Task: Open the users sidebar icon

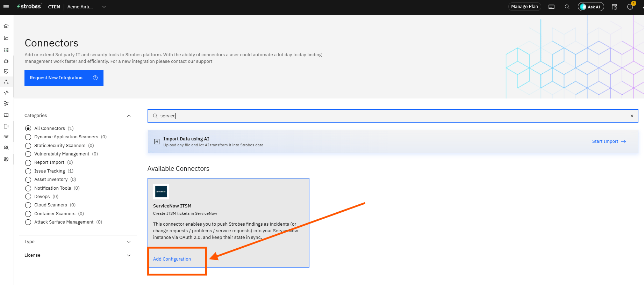Action: tap(6, 148)
